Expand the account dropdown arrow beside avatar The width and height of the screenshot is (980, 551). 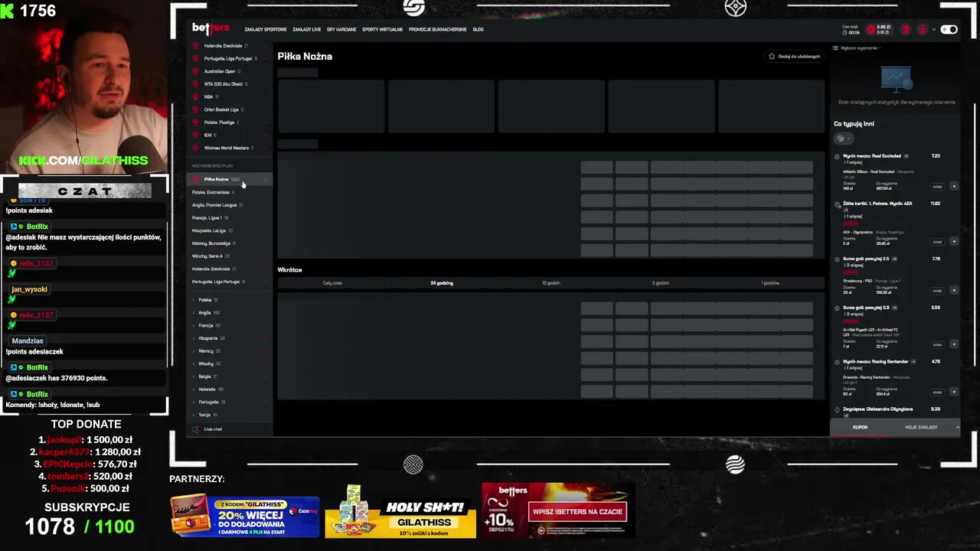point(933,30)
